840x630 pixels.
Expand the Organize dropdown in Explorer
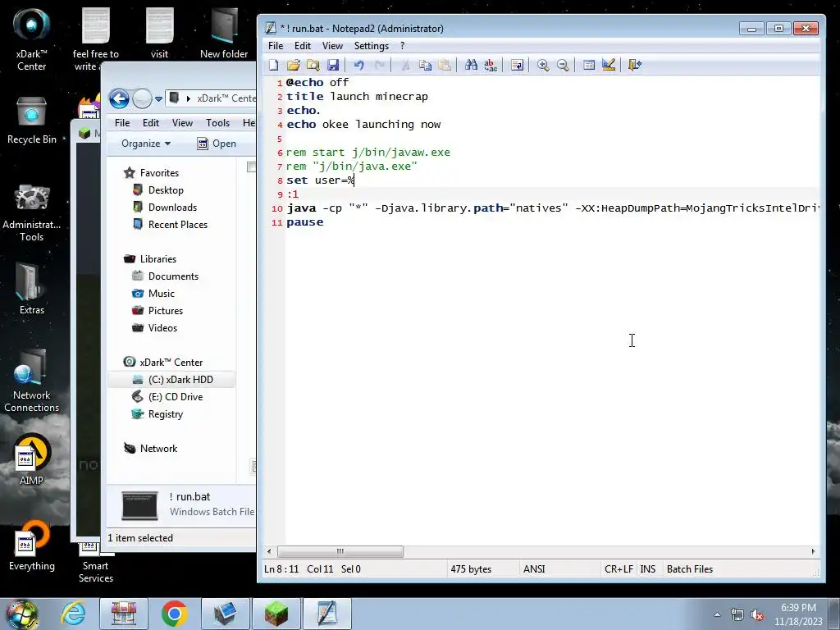146,144
